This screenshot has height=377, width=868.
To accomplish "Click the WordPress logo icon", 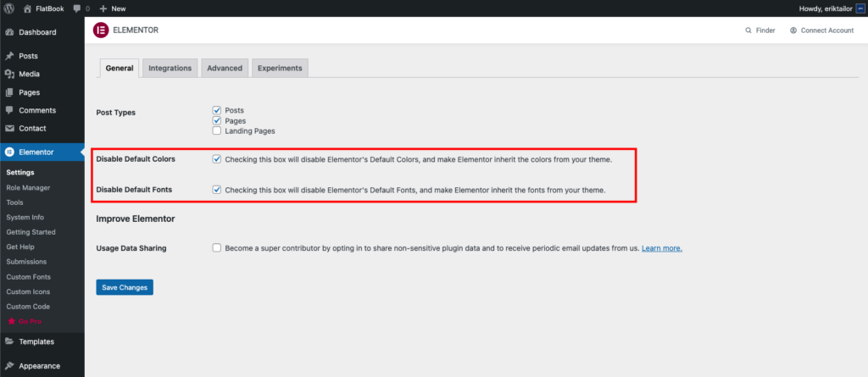I will [8, 8].
